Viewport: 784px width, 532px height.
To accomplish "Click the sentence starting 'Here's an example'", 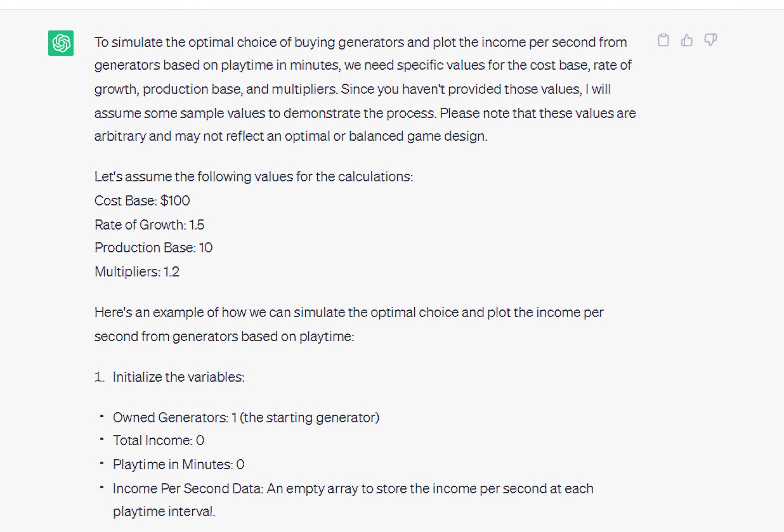I will tap(349, 324).
